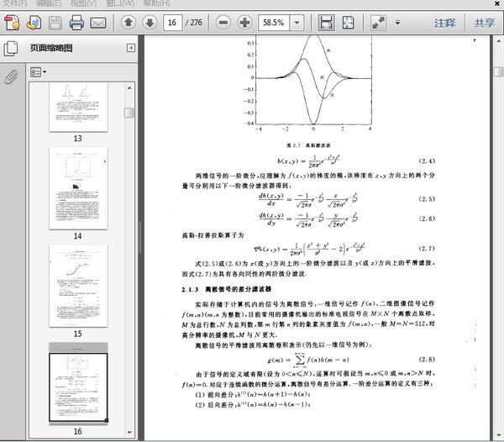Open the 注释 comment pane
This screenshot has width=504, height=442.
(x=445, y=22)
